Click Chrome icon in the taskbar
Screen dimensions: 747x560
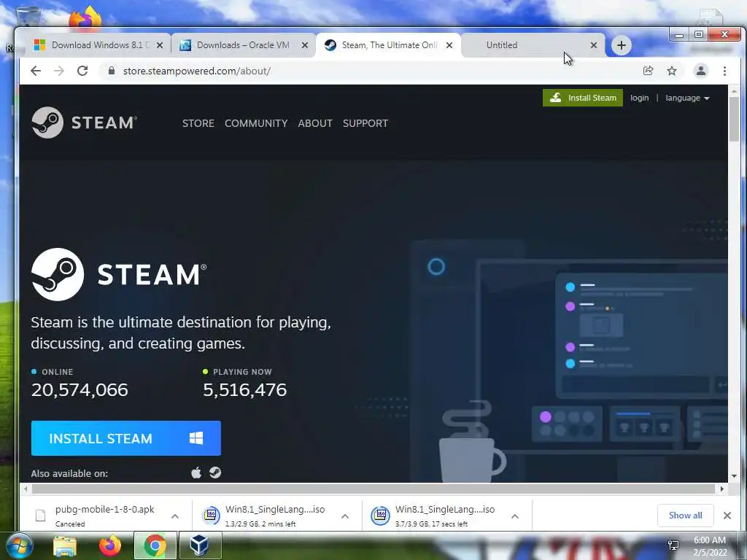click(155, 546)
